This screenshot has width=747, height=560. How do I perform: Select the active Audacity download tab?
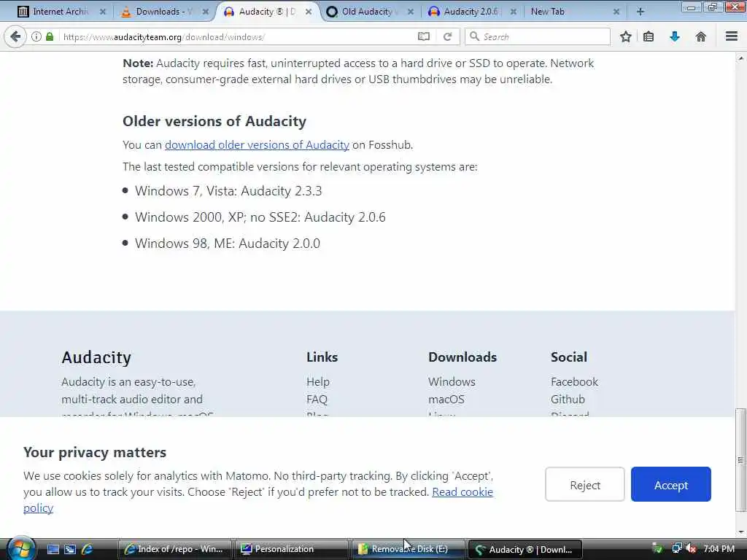(x=268, y=12)
